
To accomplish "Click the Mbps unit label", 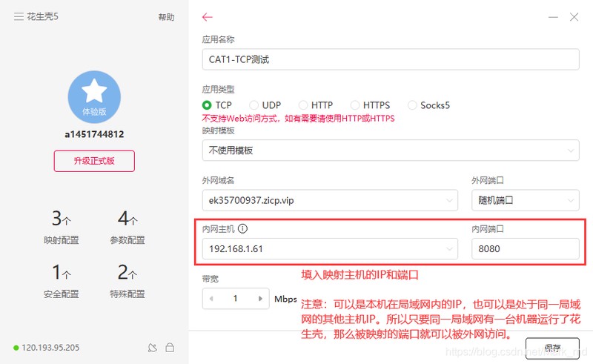I will tap(285, 299).
